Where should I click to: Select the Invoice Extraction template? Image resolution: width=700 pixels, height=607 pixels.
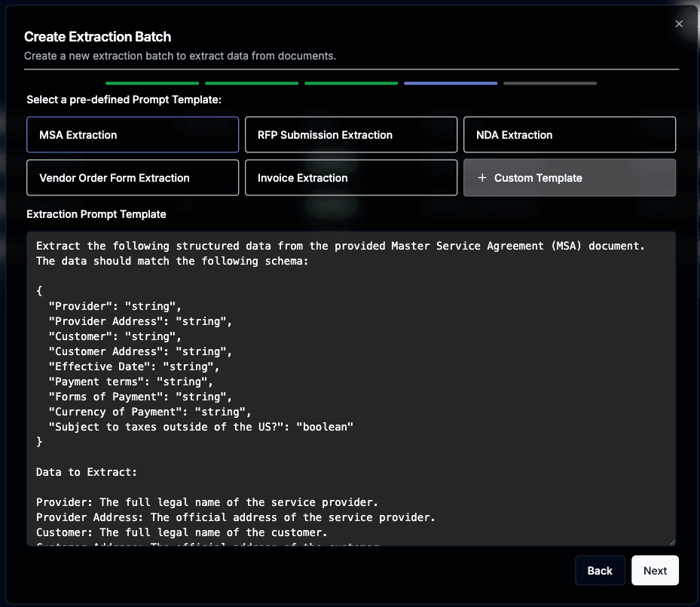(x=350, y=177)
